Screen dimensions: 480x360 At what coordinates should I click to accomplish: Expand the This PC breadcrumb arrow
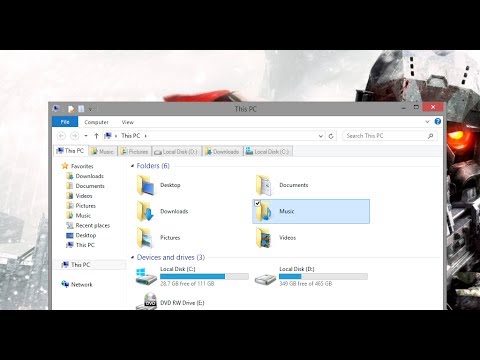[x=145, y=136]
